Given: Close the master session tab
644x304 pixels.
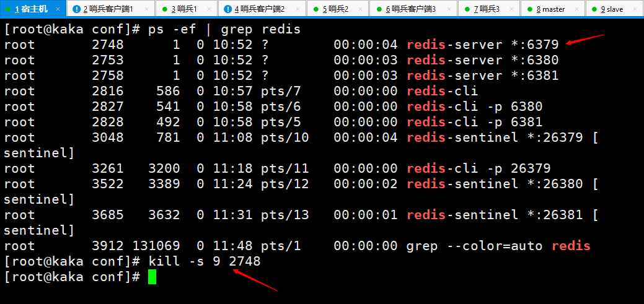Looking at the screenshot, I should (575, 9).
